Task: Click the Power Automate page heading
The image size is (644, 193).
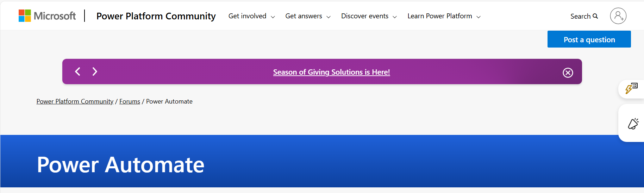Action: [x=120, y=165]
